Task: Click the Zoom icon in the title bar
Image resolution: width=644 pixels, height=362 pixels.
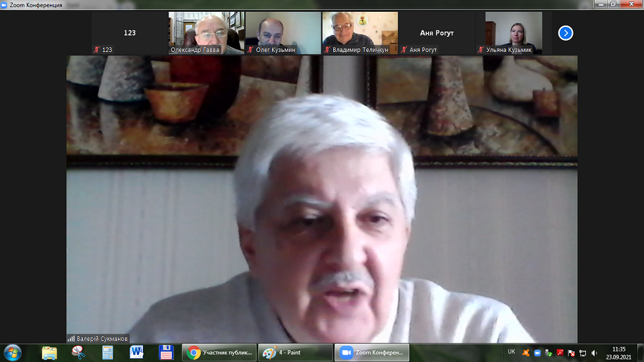Action: (4, 5)
